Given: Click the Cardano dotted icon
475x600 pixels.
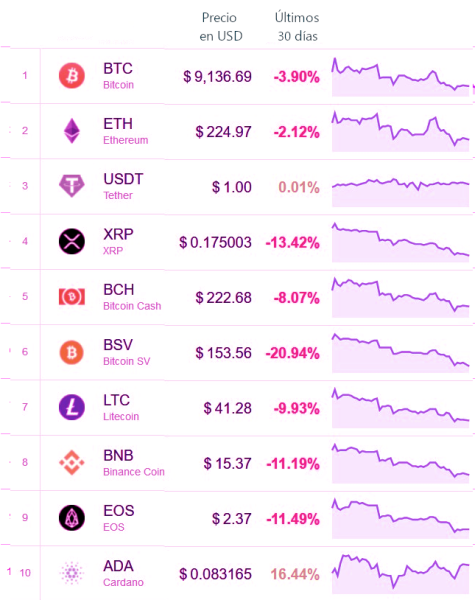Looking at the screenshot, I should pos(72,573).
